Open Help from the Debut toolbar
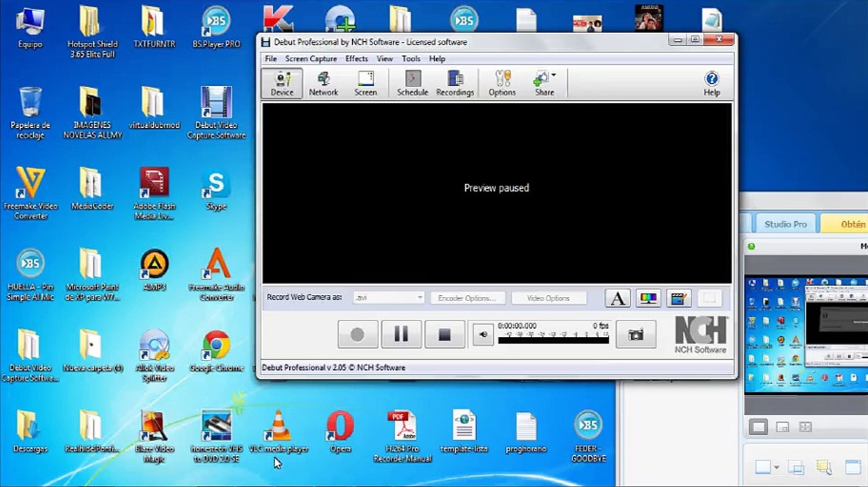Viewport: 868px width, 487px height. (x=712, y=84)
